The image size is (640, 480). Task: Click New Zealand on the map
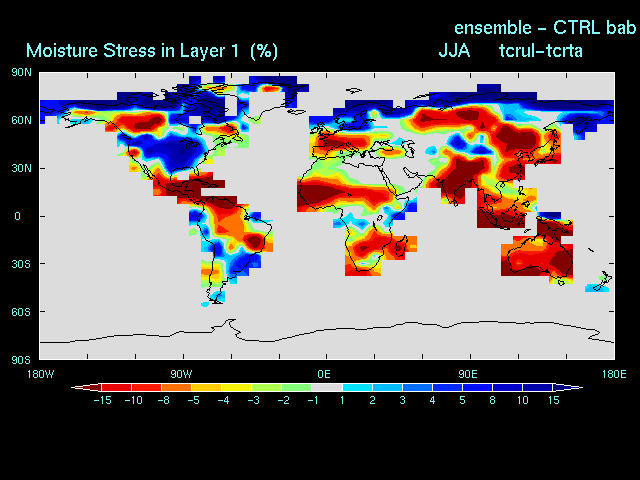click(x=600, y=282)
